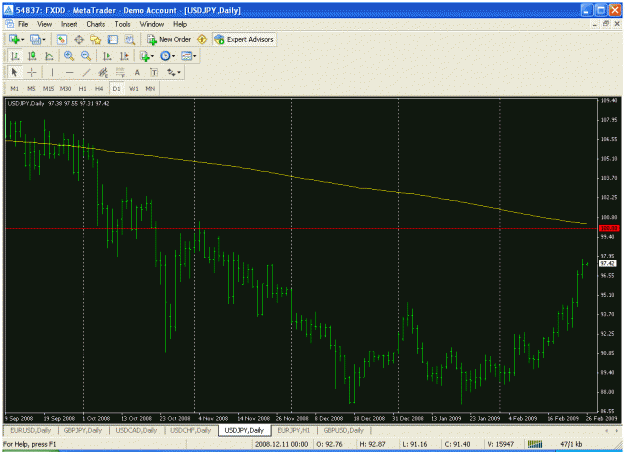
Task: Click status bar close value 'C: 91.40'
Action: point(457,444)
